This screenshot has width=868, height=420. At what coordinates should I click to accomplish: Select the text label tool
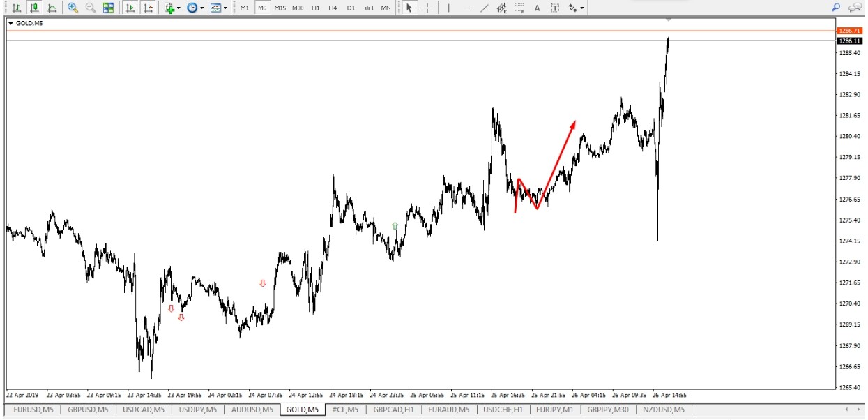554,8
